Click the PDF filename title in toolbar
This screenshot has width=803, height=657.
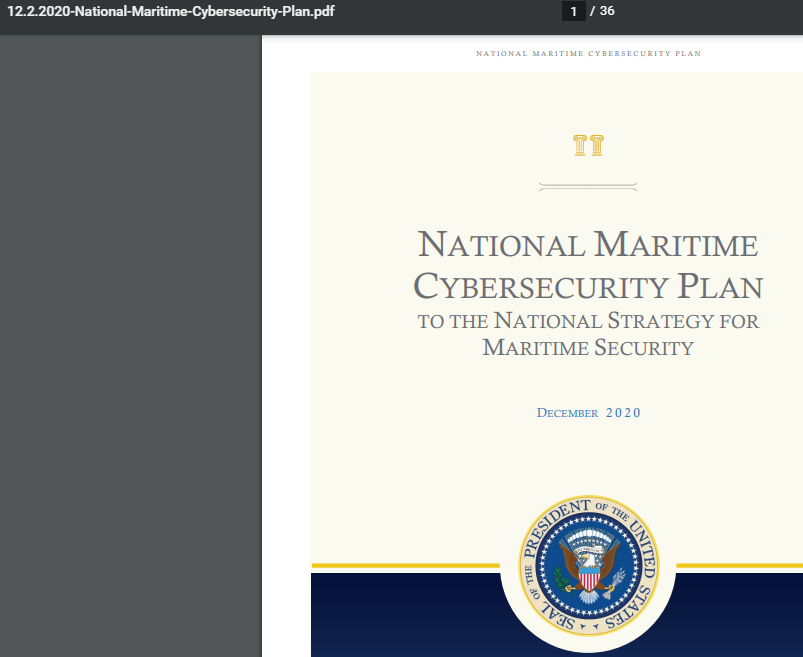point(171,11)
